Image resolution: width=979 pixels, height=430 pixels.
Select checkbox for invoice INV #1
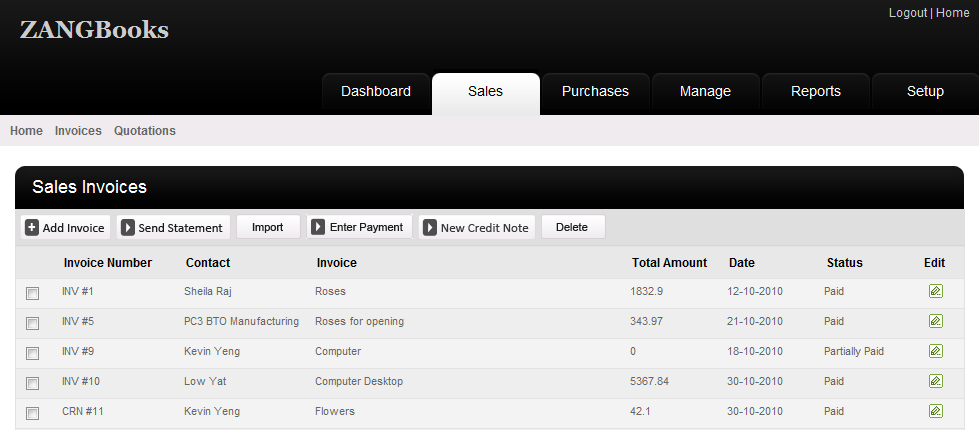click(x=33, y=293)
